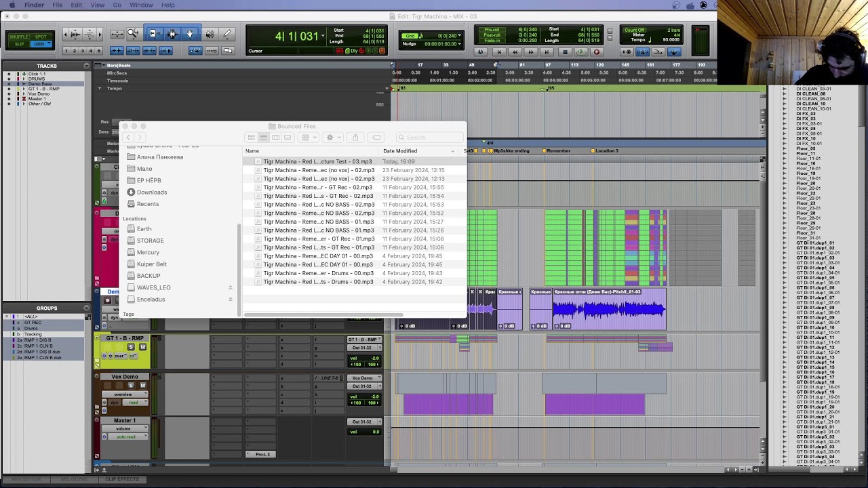This screenshot has width=868, height=488.
Task: Open the Groups list header menu
Action: 86,308
